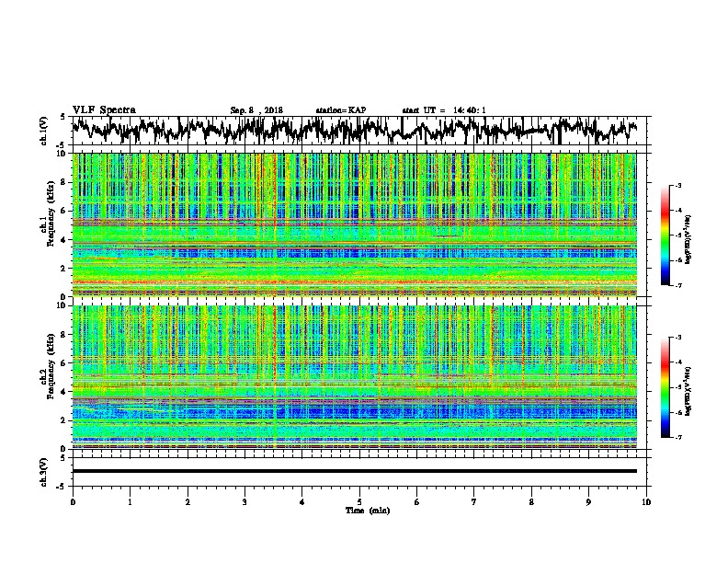The height and width of the screenshot is (563, 728).
Task: Click the ch.1 Frequency (kHz) axis label
Action: tap(51, 213)
